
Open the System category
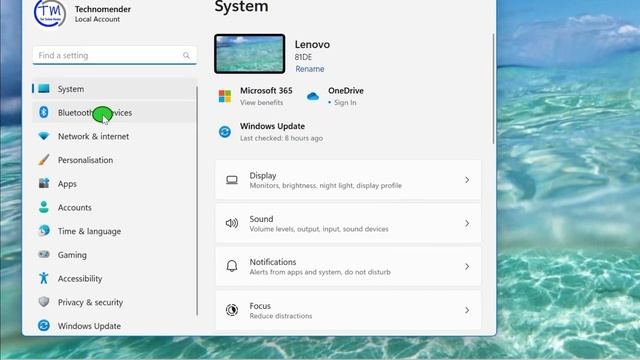(114, 89)
